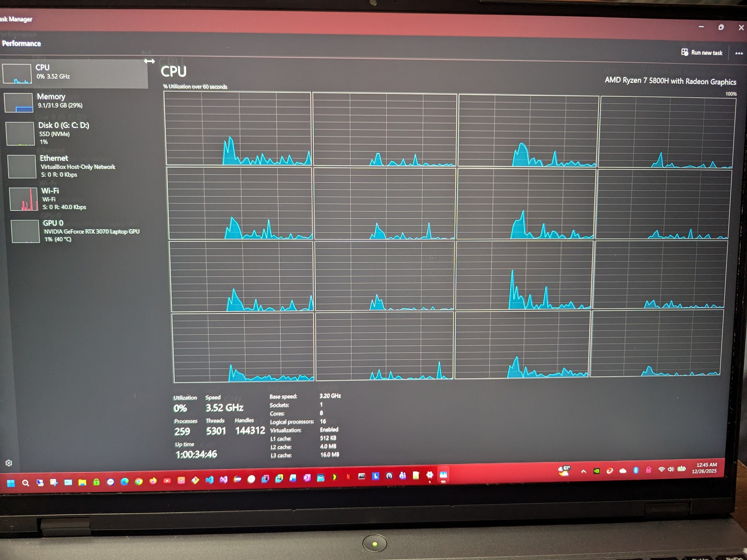Open taskbar Search
Image resolution: width=747 pixels, height=560 pixels.
coord(25,483)
